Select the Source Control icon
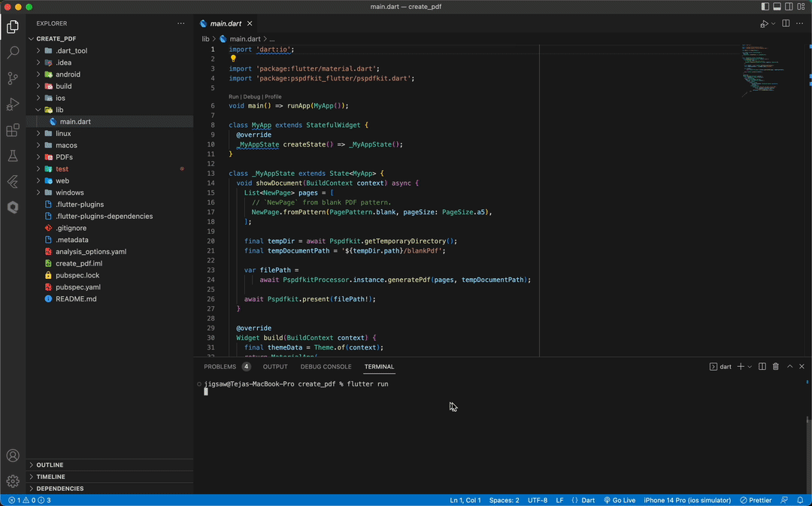Screen dimensions: 812x506 (x=12, y=78)
